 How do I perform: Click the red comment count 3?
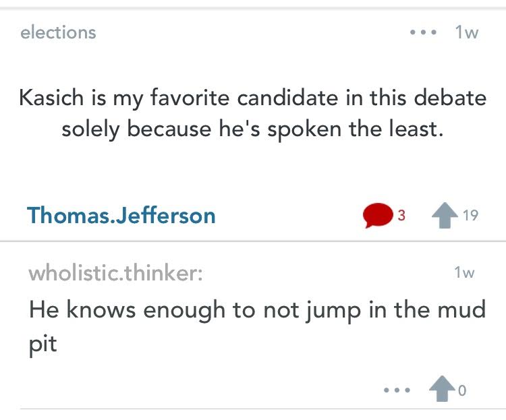(401, 216)
